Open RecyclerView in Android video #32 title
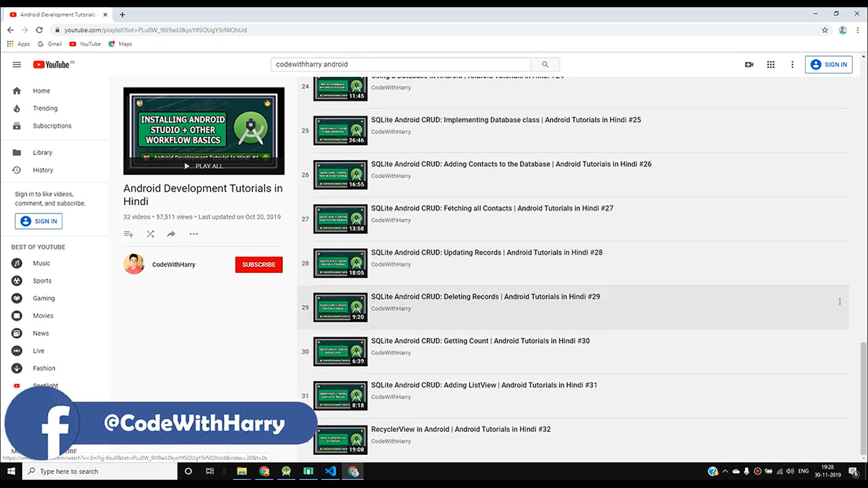The image size is (868, 488). click(x=461, y=430)
